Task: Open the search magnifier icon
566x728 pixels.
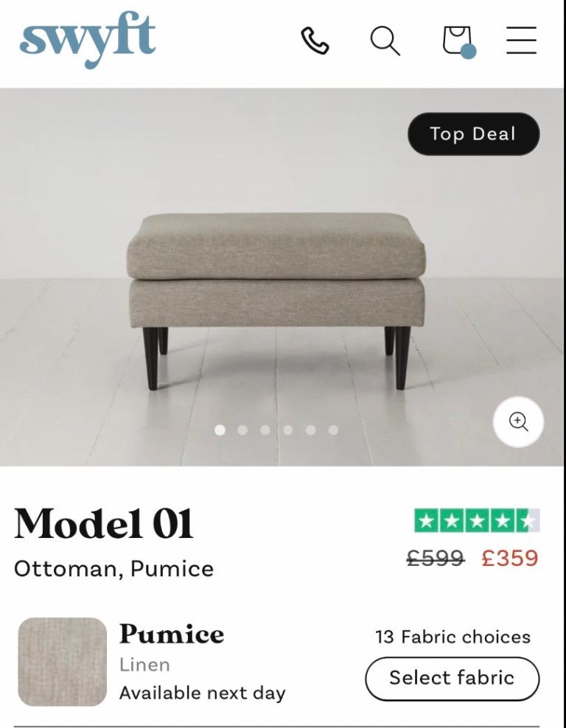Action: click(x=385, y=41)
